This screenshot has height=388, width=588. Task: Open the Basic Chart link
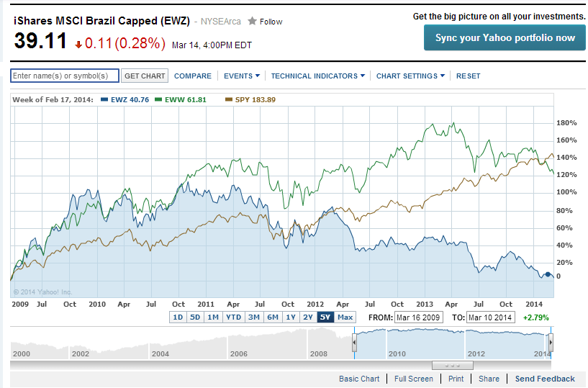click(359, 379)
